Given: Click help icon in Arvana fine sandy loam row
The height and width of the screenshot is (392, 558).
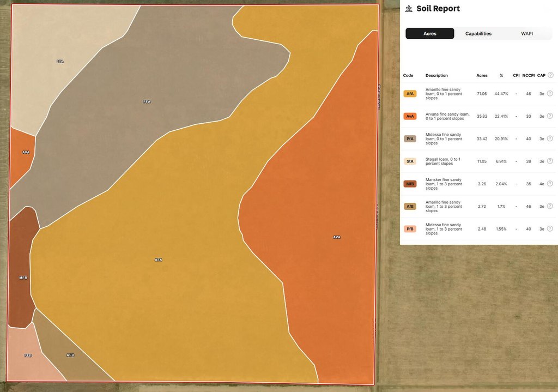Looking at the screenshot, I should click(550, 116).
